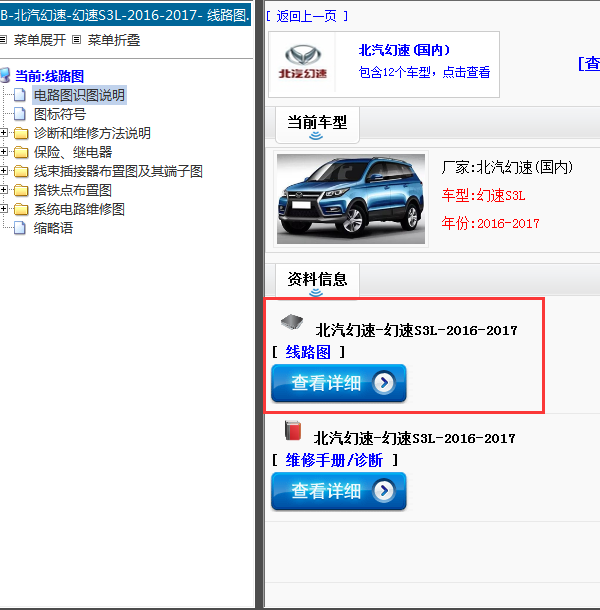This screenshot has width=600, height=610.
Task: Select 线束插接器布置图及其端子图 label
Action: pyautogui.click(x=118, y=171)
